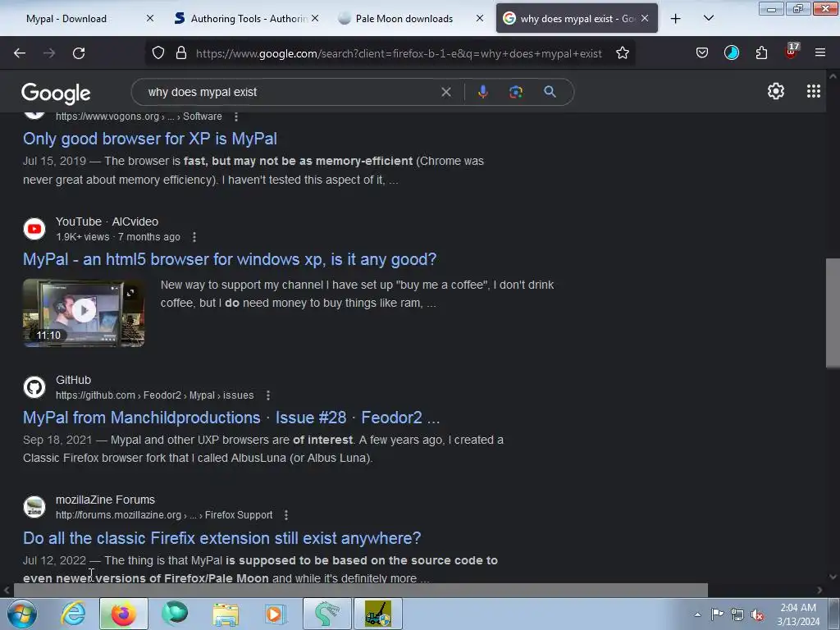The height and width of the screenshot is (630, 840).
Task: Open muted volume tray icon
Action: pyautogui.click(x=756, y=614)
